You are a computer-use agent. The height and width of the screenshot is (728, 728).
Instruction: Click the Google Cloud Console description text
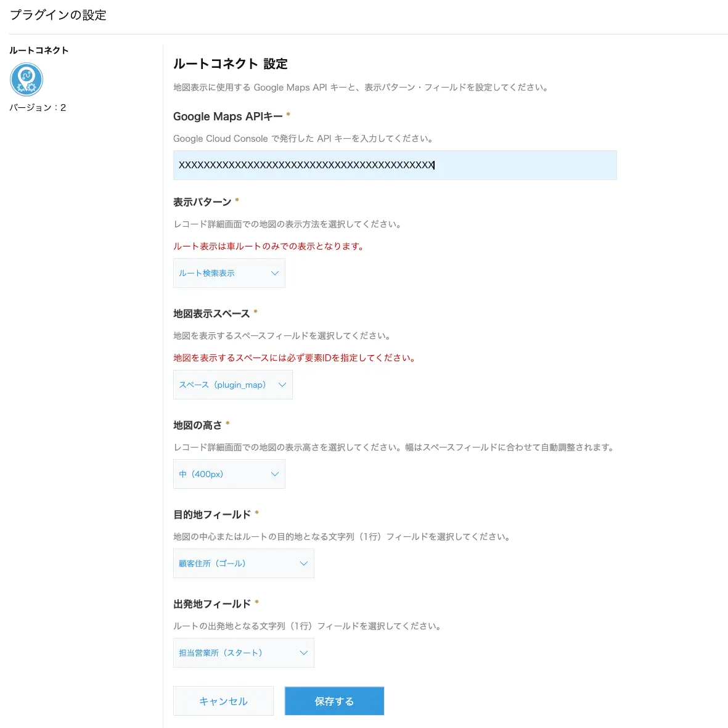click(x=304, y=138)
